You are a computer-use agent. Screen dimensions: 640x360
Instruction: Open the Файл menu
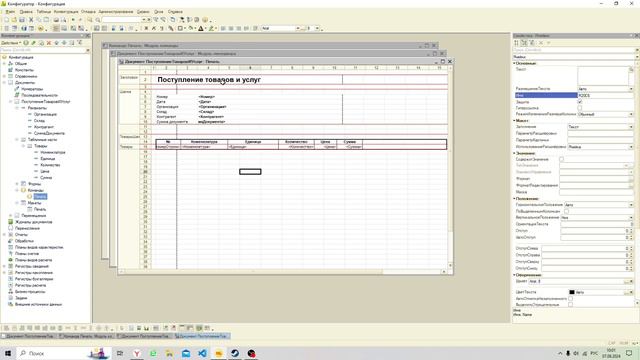pyautogui.click(x=10, y=12)
